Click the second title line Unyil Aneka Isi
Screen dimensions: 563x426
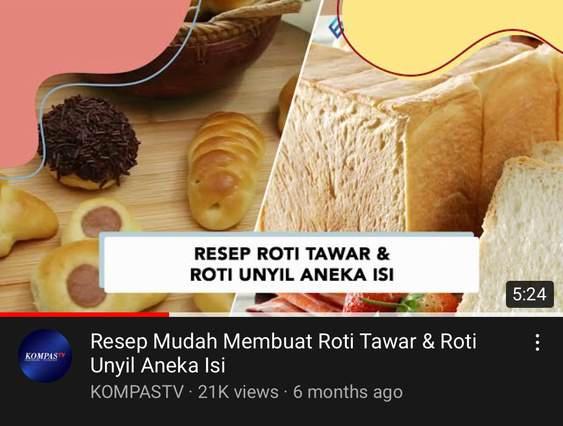pos(158,366)
